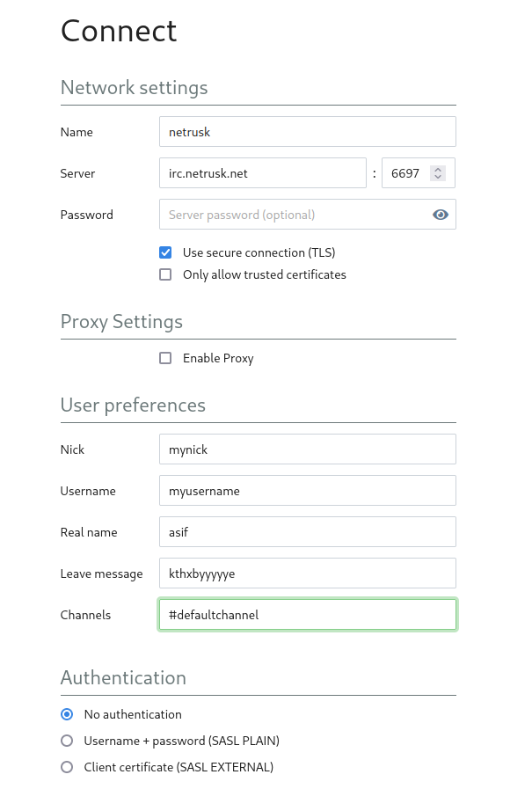Image resolution: width=532 pixels, height=789 pixels.
Task: Focus the Server hostname field
Action: [x=262, y=173]
